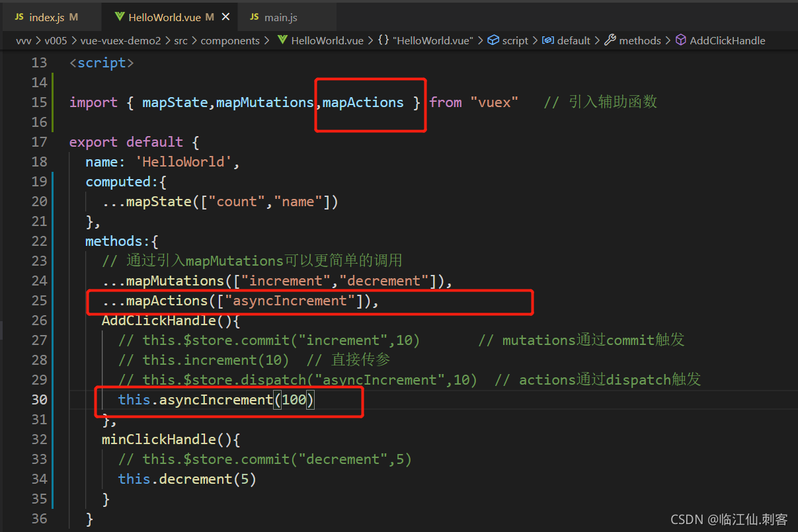Click the 'HelloWorld' name string
The width and height of the screenshot is (798, 532).
pos(183,162)
